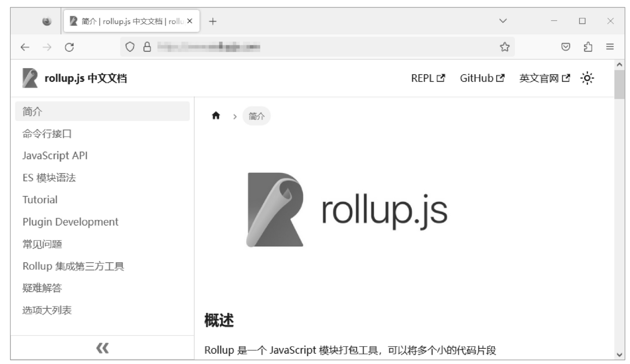The image size is (630, 364).
Task: Focus the URL address bar
Action: (317, 47)
